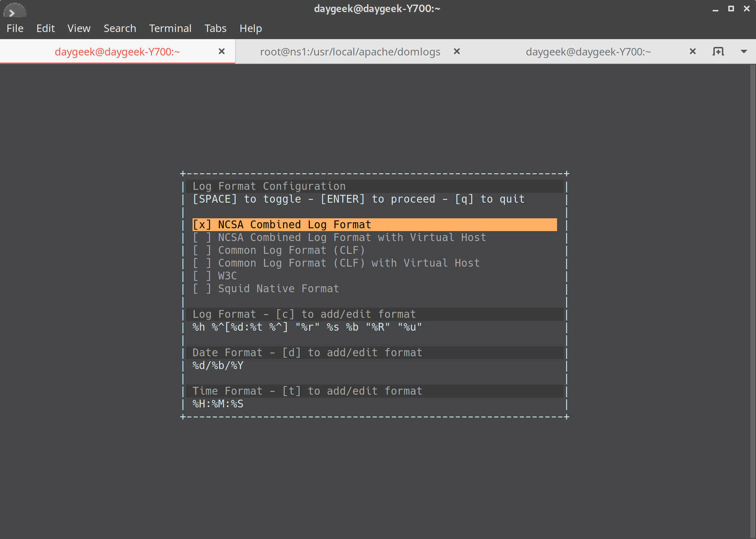Image resolution: width=756 pixels, height=539 pixels.
Task: Switch to the rightmost daygeek tab
Action: [588, 52]
